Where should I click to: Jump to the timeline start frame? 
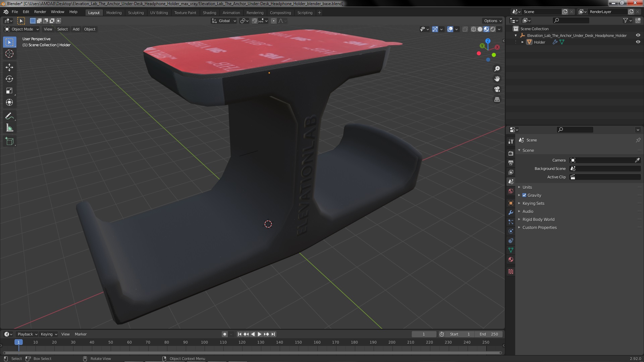(x=239, y=334)
